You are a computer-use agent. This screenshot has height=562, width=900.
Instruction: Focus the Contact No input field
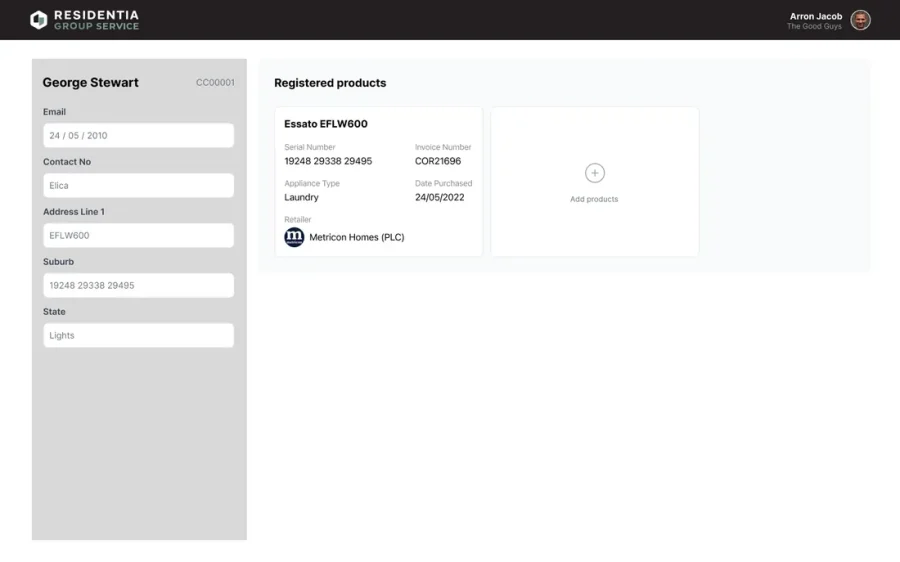tap(138, 185)
